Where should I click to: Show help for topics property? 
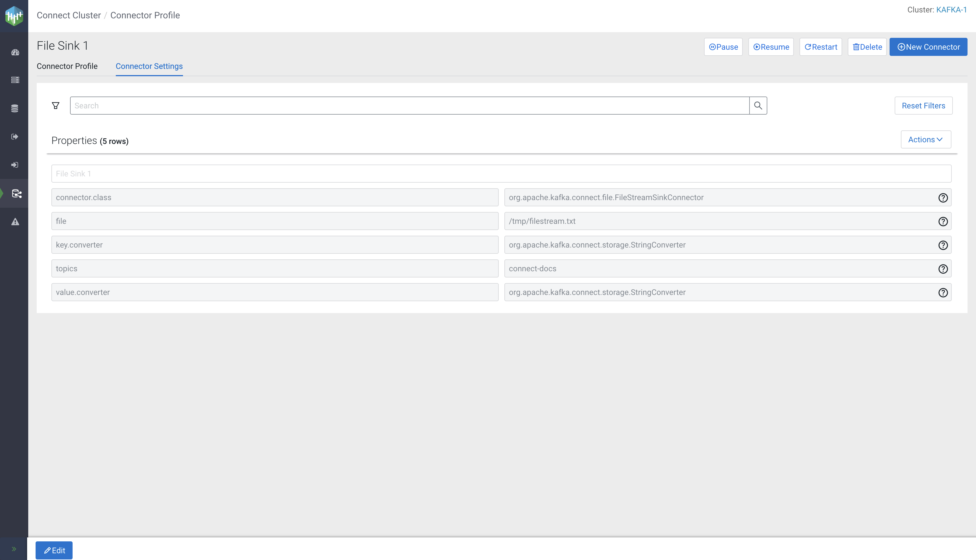(x=942, y=269)
